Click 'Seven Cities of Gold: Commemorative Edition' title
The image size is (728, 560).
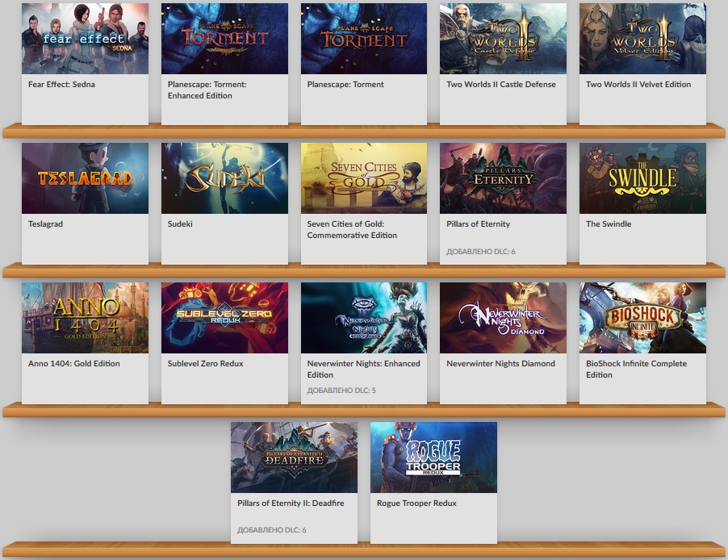(352, 230)
